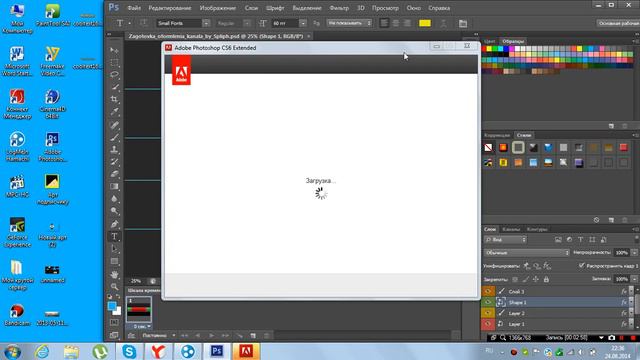Select the Hand tool

tap(115, 274)
